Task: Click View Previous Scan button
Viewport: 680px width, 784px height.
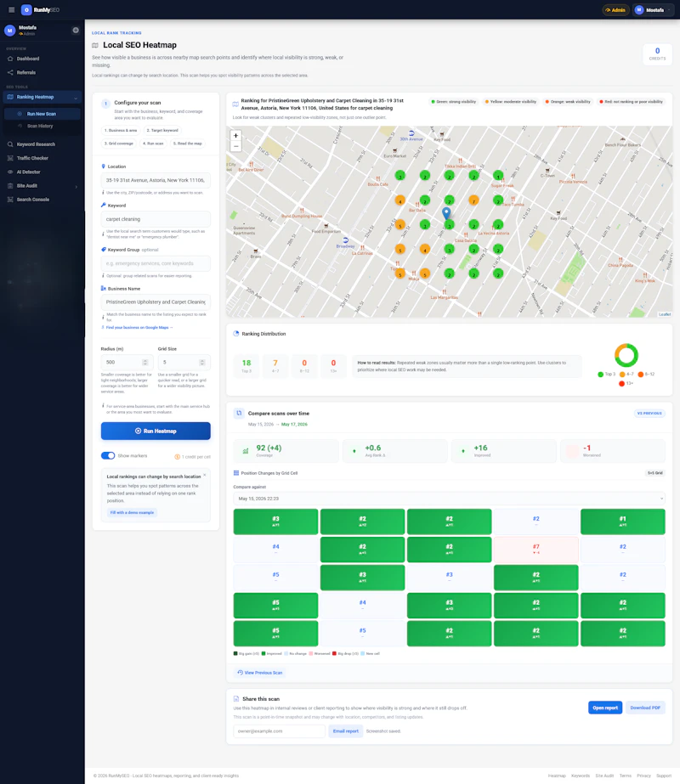Action: pyautogui.click(x=260, y=673)
